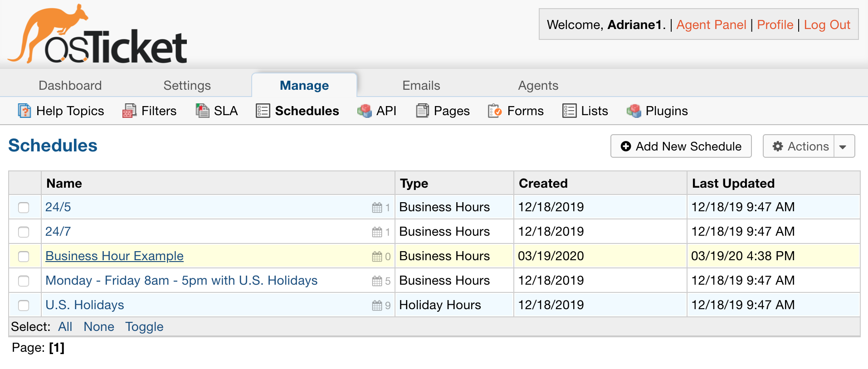The width and height of the screenshot is (868, 369).
Task: Click calendar icon for Business Hour Example
Action: coord(377,257)
